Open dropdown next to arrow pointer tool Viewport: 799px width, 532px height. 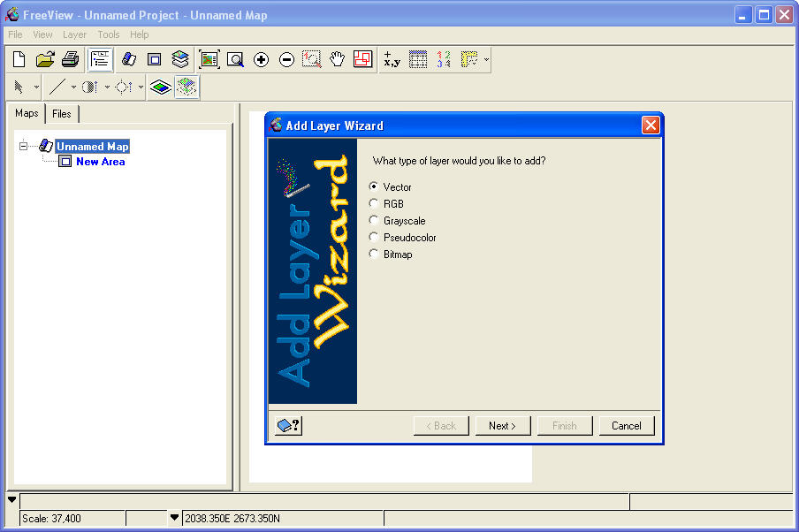tap(36, 87)
